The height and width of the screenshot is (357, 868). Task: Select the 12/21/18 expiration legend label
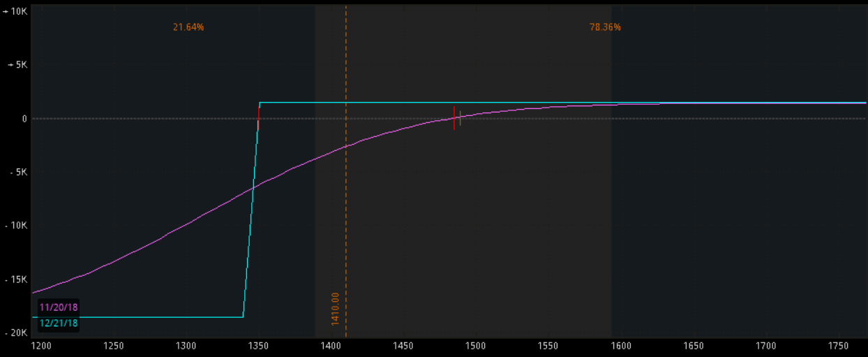point(58,323)
